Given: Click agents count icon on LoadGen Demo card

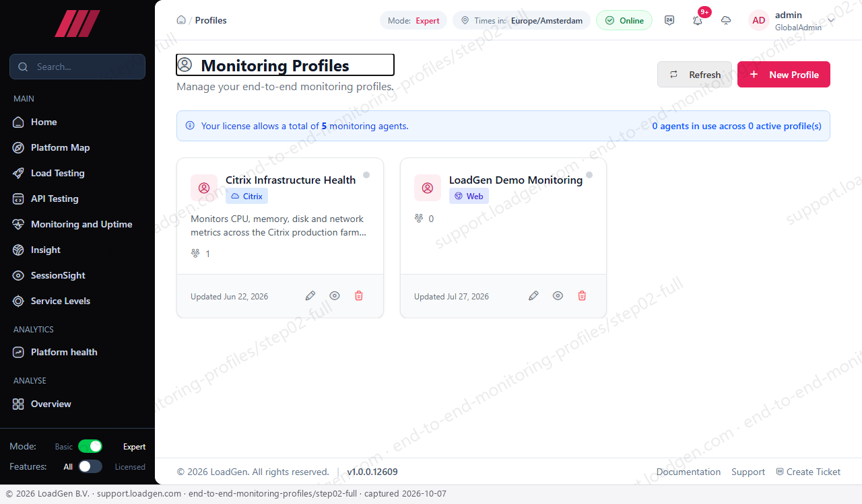Looking at the screenshot, I should point(419,219).
